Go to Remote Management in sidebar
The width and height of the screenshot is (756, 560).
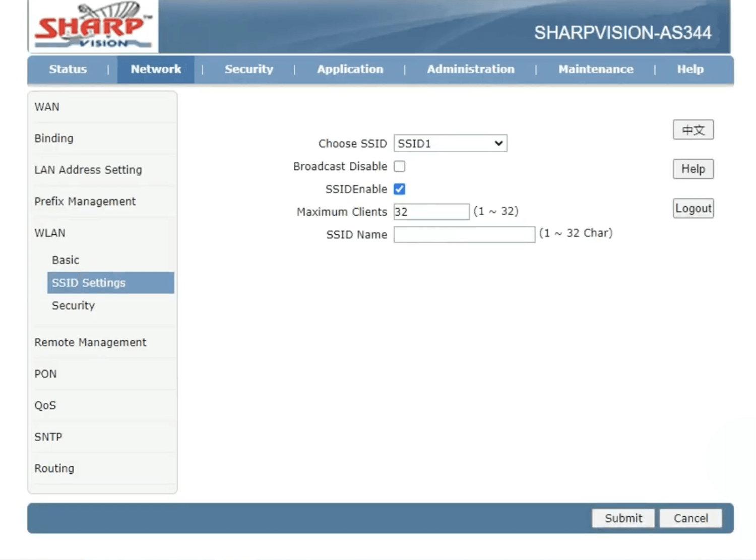tap(90, 342)
